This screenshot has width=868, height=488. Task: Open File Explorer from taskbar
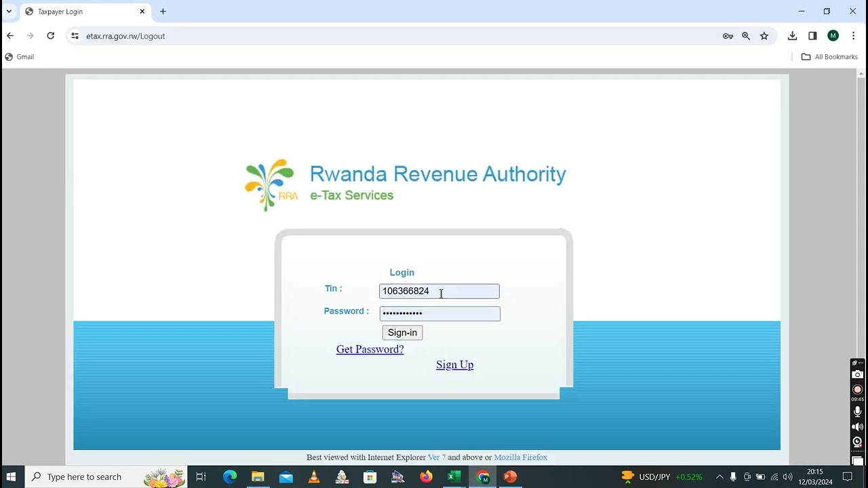[x=258, y=476]
